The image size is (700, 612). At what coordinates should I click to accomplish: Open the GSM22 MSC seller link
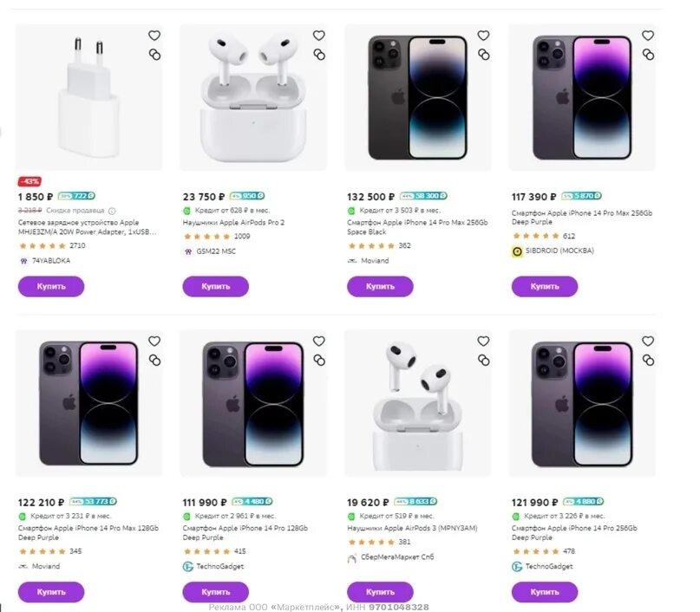point(216,251)
